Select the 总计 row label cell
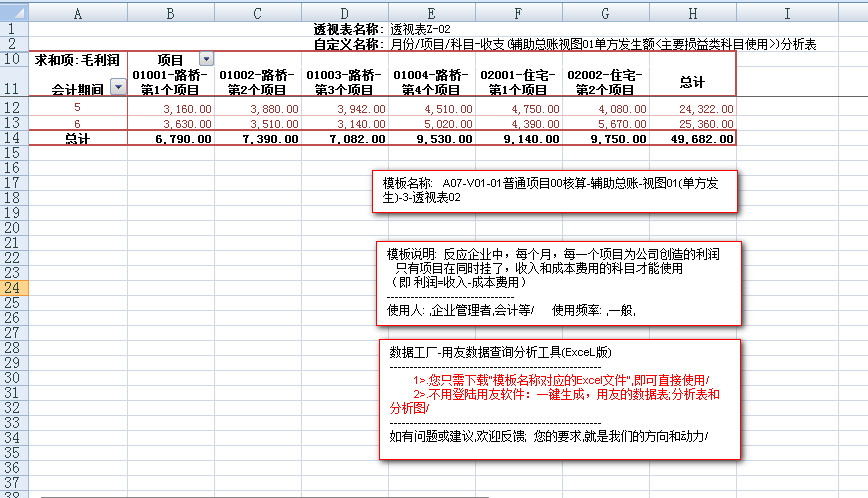The height and width of the screenshot is (498, 868). tap(78, 139)
